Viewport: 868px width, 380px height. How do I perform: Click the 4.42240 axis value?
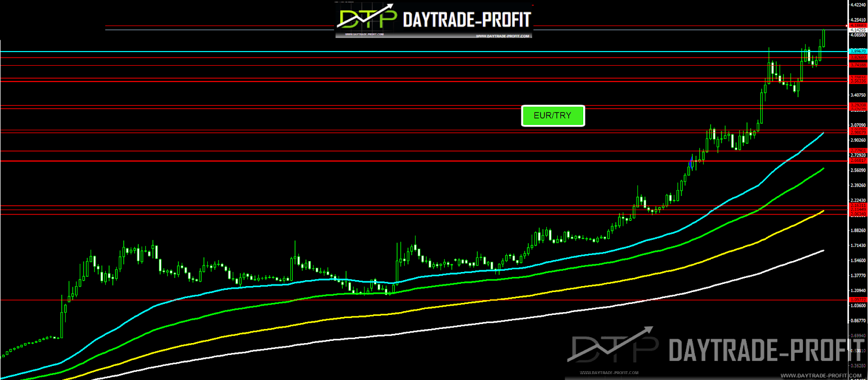pos(858,5)
